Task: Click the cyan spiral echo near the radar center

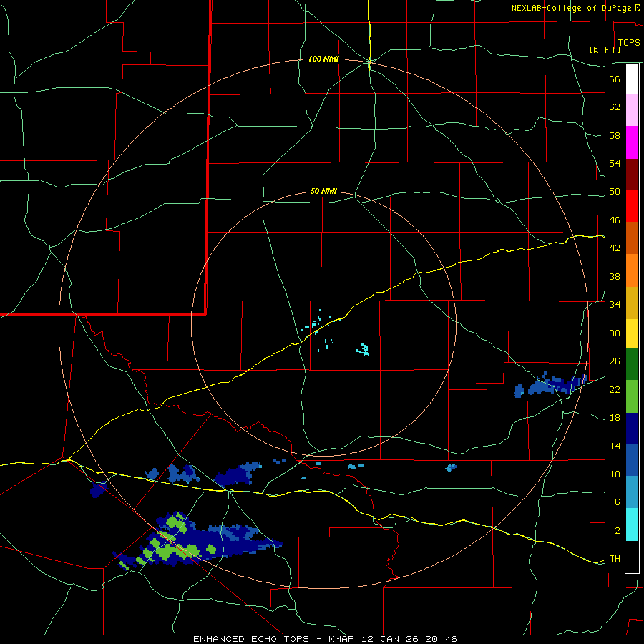Action: [x=363, y=349]
